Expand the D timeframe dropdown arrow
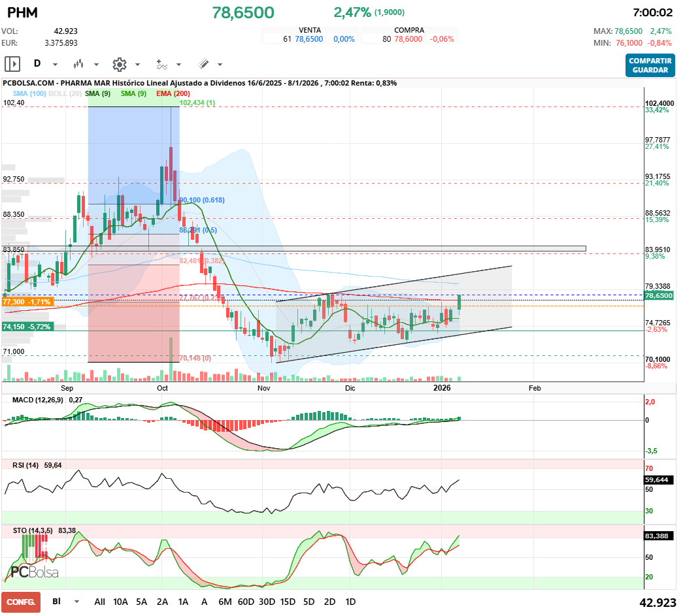This screenshot has height=616, width=685. pos(55,65)
